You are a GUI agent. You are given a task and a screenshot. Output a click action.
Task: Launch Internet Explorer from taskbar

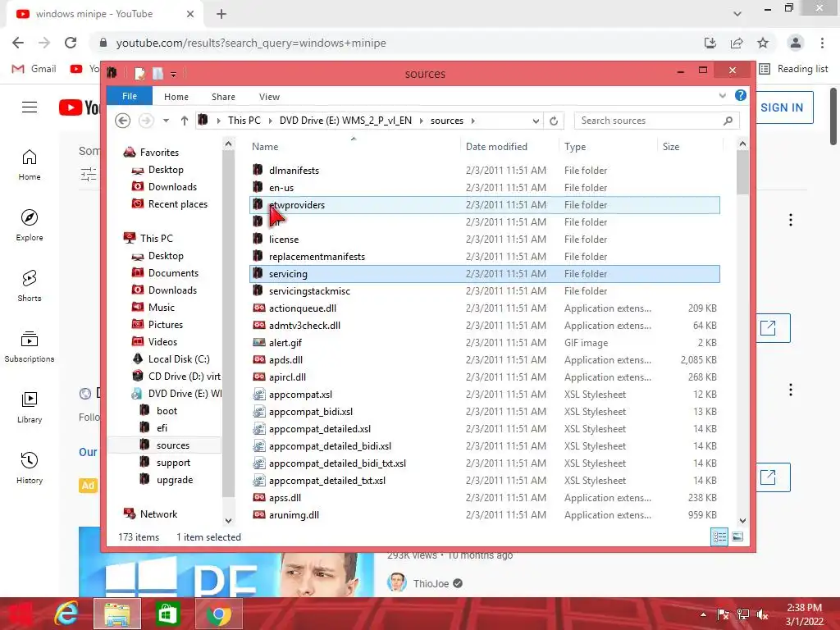pos(66,614)
